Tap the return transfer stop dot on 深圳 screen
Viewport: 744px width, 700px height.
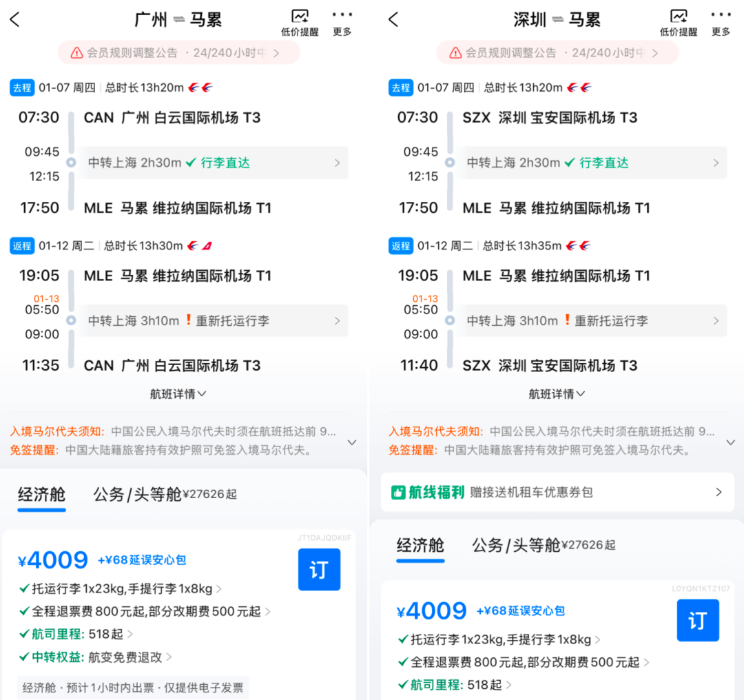450,321
